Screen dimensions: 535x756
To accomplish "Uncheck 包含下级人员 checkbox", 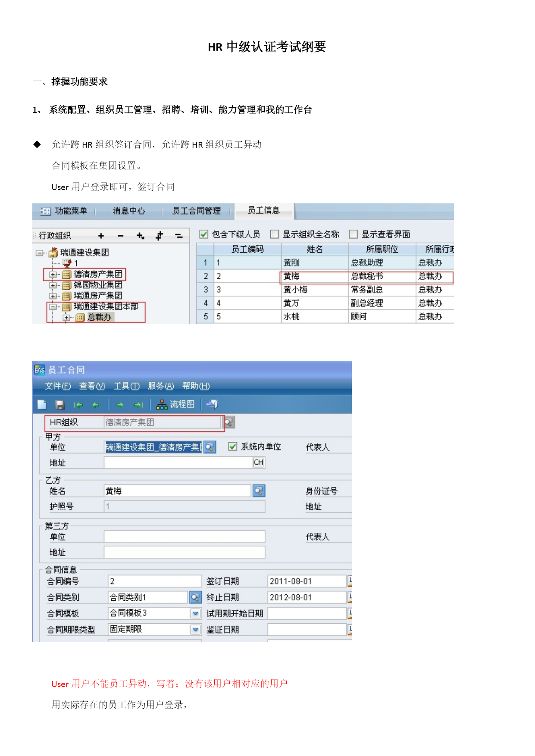I will [204, 234].
